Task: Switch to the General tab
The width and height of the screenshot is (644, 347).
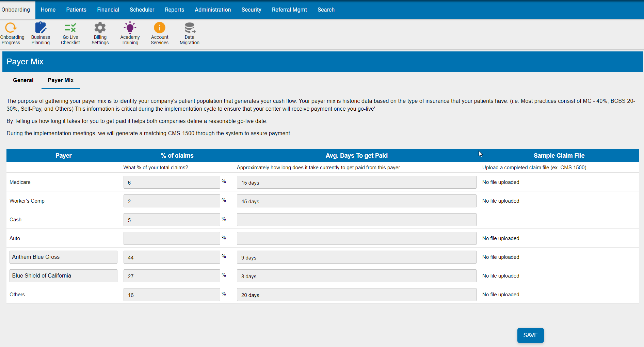Action: point(23,80)
